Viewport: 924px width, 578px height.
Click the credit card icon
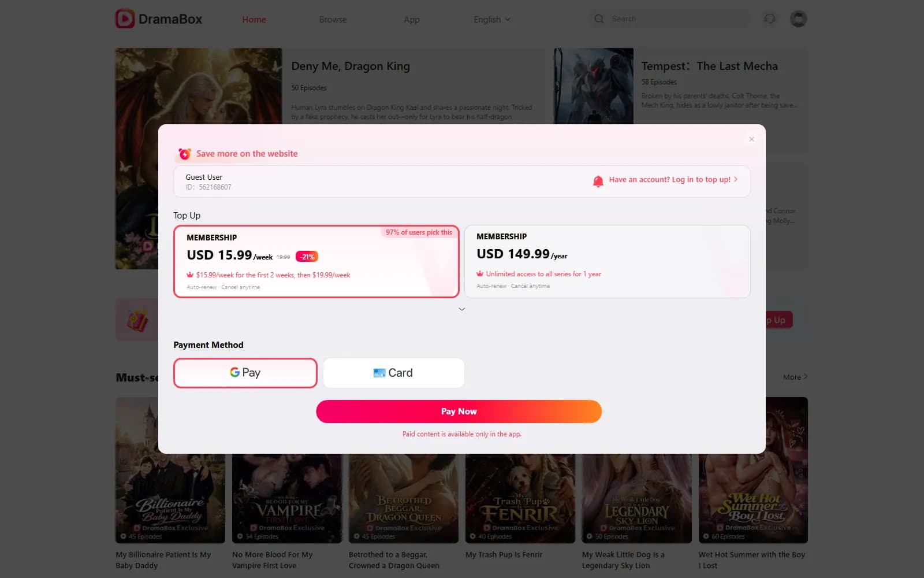coord(379,373)
